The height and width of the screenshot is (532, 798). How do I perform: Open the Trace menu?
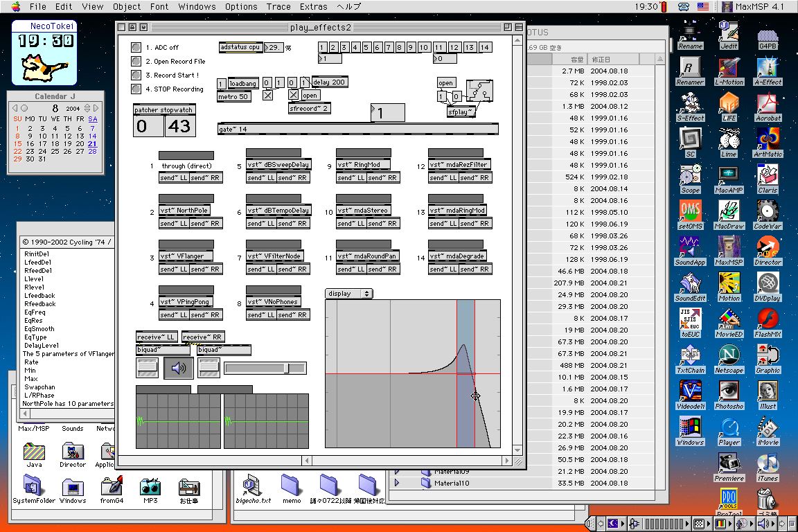(x=278, y=6)
